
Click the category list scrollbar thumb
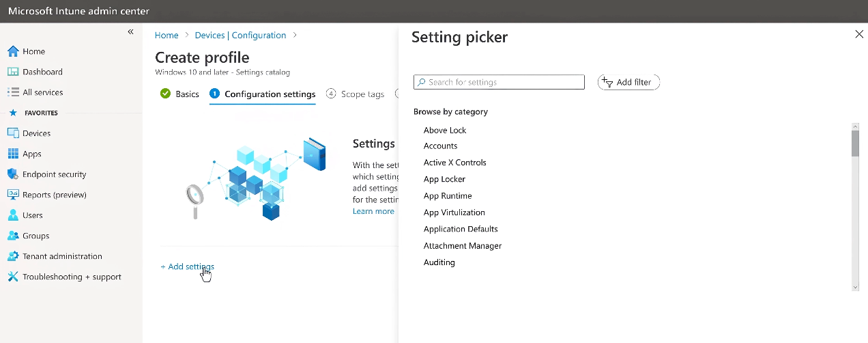(x=855, y=143)
